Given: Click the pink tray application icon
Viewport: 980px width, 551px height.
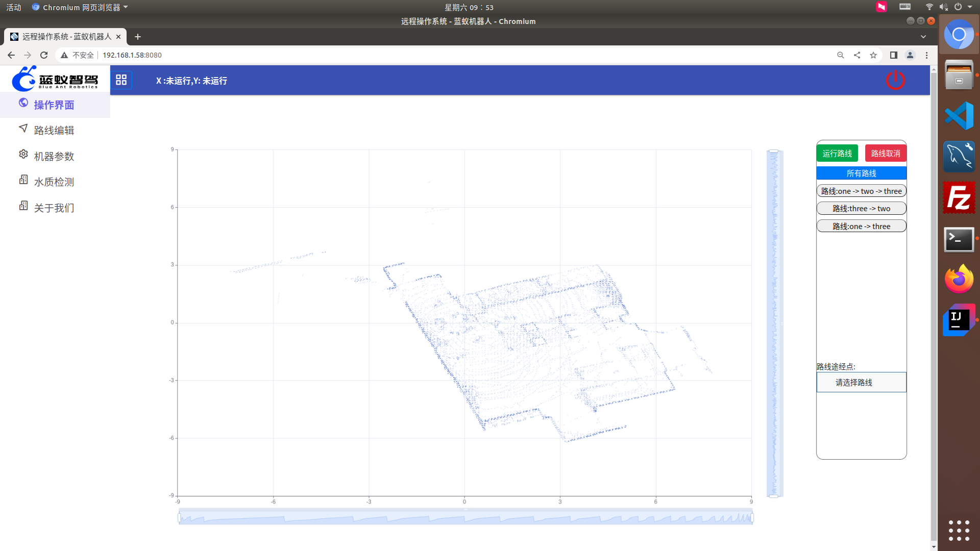Looking at the screenshot, I should [881, 7].
